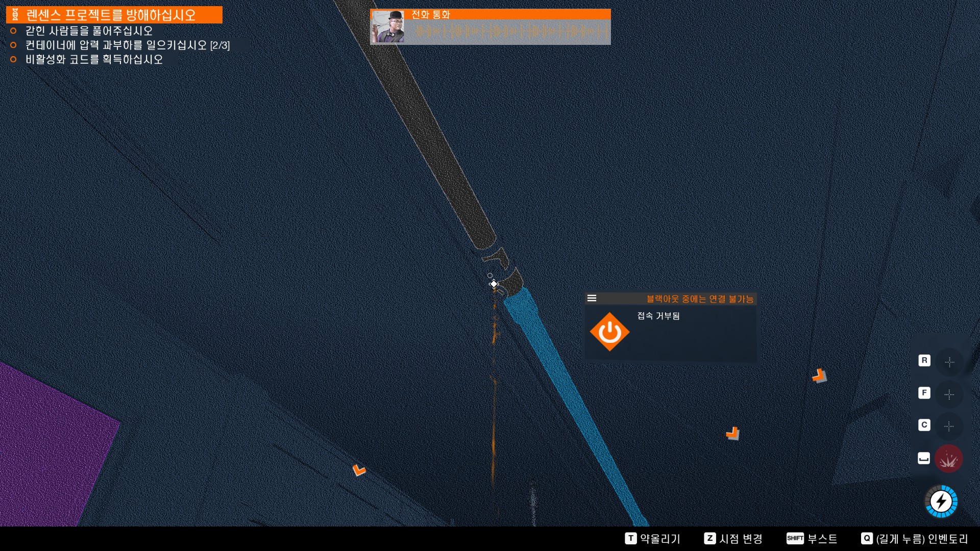Click the orange chevron marker near purple zone
The height and width of the screenshot is (551, 980).
[359, 470]
